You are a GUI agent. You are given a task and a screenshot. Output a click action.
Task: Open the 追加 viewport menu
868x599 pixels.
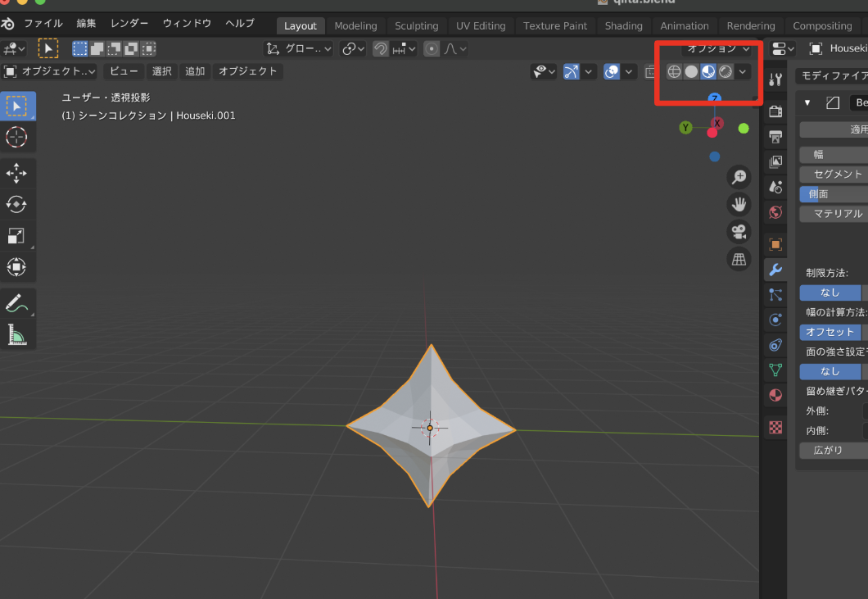coord(195,71)
